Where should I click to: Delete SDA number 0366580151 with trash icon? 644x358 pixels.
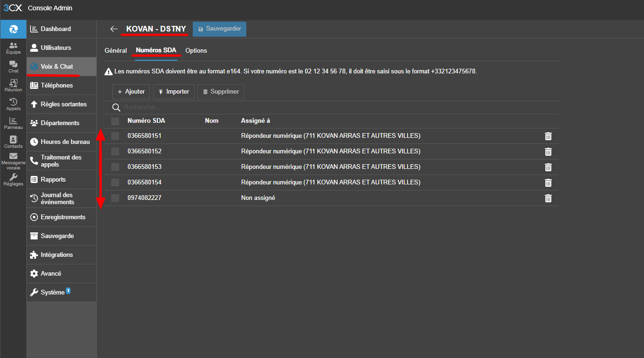pos(548,136)
